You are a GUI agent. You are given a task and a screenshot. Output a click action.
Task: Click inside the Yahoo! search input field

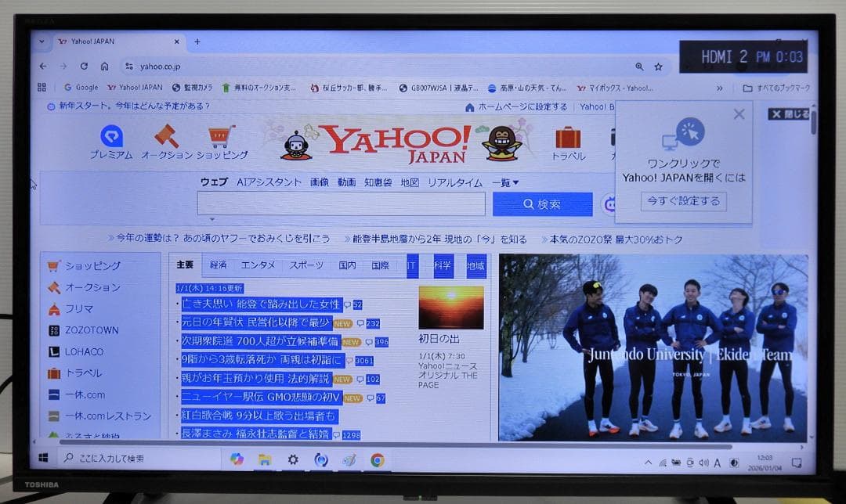[341, 203]
